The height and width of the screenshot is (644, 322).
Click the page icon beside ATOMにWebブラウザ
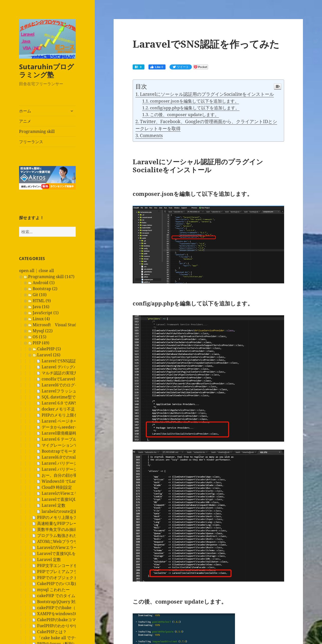point(34,542)
